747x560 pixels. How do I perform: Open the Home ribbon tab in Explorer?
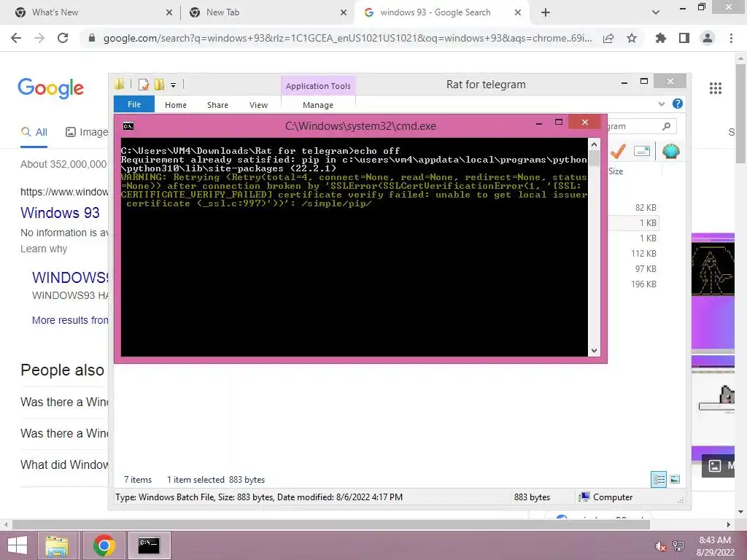coord(175,105)
